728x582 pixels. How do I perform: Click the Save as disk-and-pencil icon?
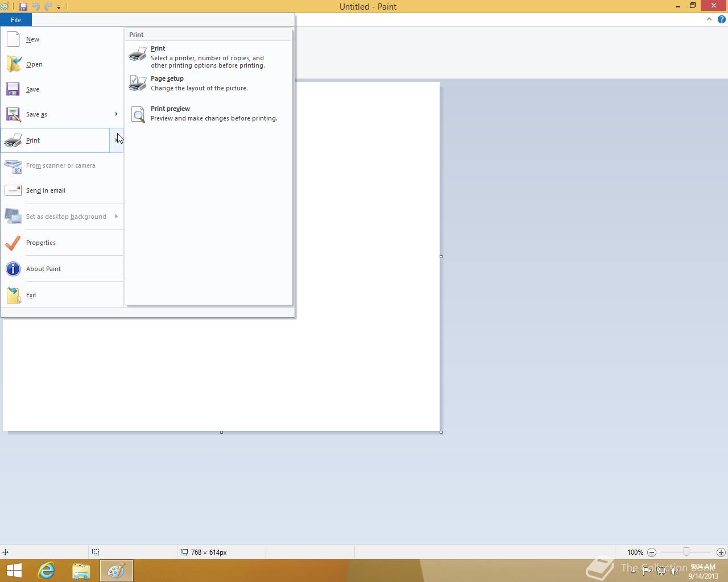click(x=13, y=114)
